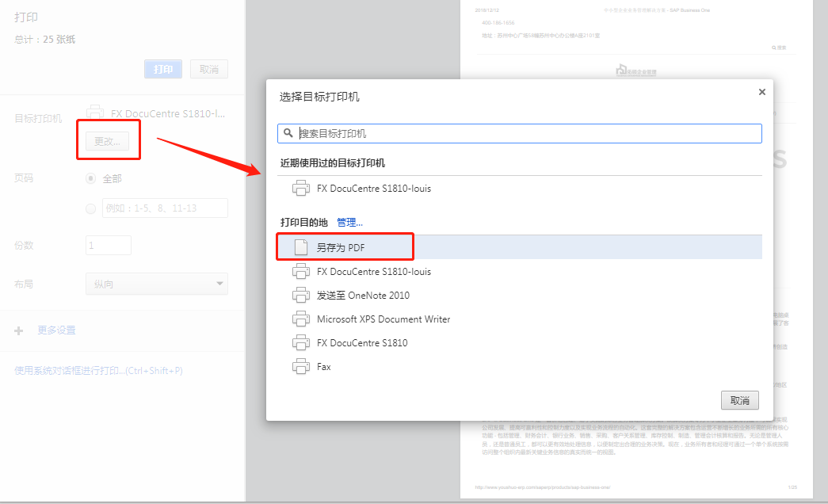Click 取消 button in printer dialog
Screen dimensions: 828x504
point(739,400)
